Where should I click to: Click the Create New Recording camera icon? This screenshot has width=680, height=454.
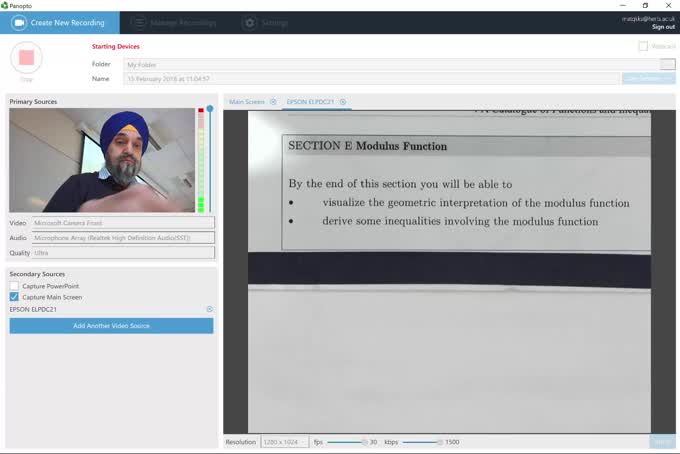[x=18, y=22]
